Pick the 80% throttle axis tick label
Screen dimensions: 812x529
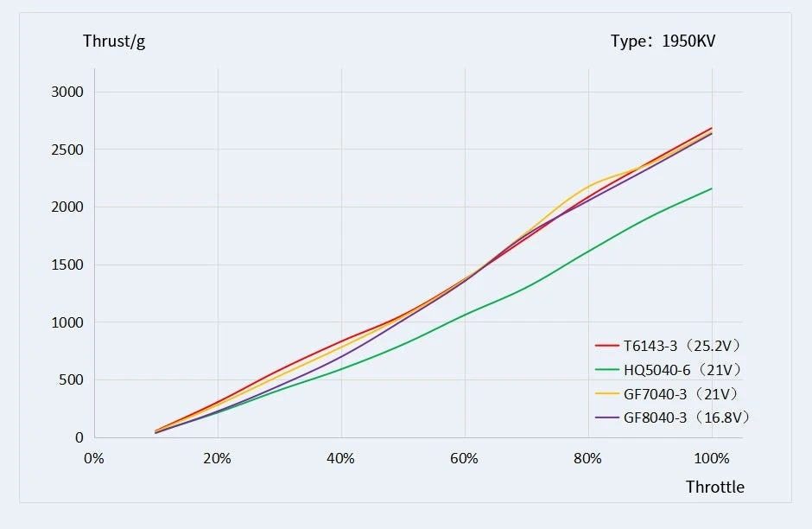(588, 458)
